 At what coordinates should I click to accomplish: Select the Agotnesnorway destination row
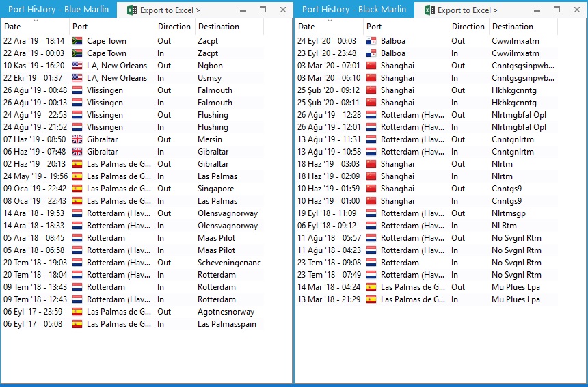(x=226, y=312)
